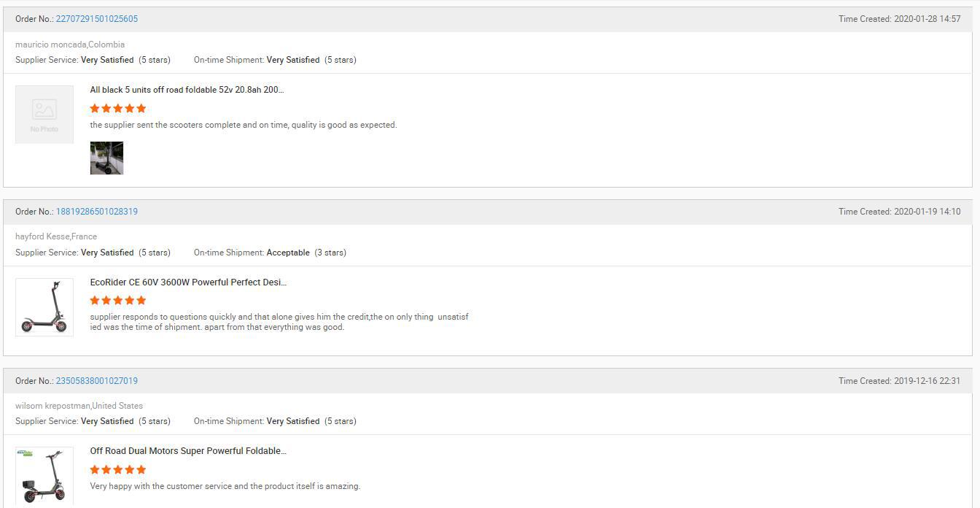Open the EcoRider 60V scooter product image
The width and height of the screenshot is (980, 508).
(44, 307)
